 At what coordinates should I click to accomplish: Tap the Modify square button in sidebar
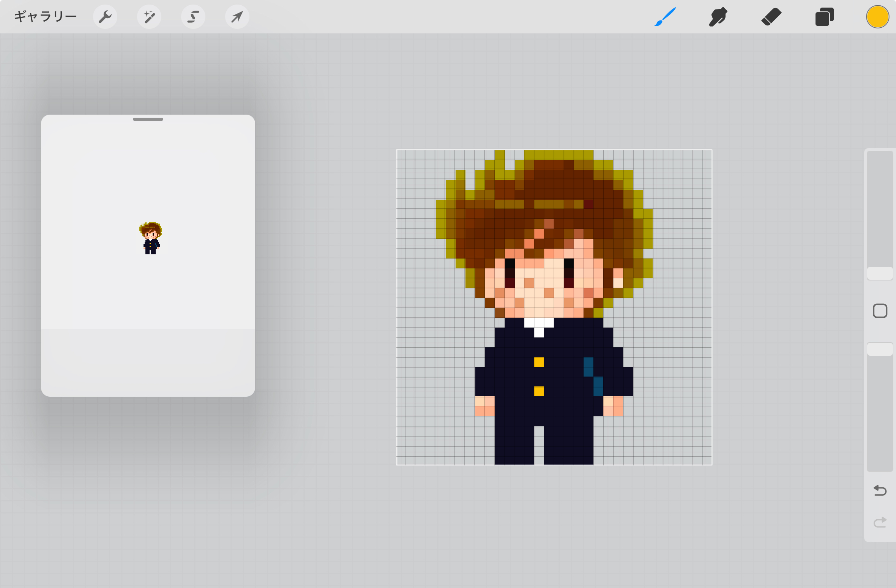point(880,311)
